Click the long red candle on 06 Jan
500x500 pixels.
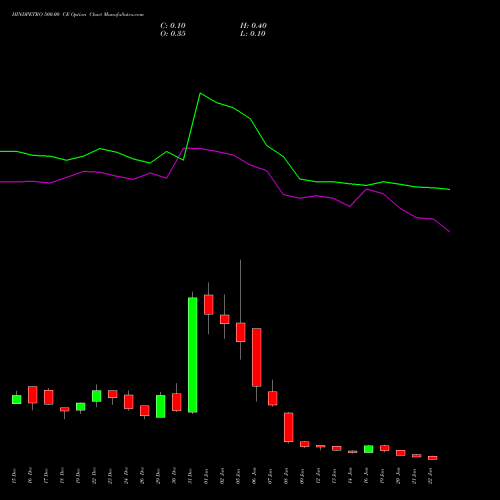click(x=257, y=357)
